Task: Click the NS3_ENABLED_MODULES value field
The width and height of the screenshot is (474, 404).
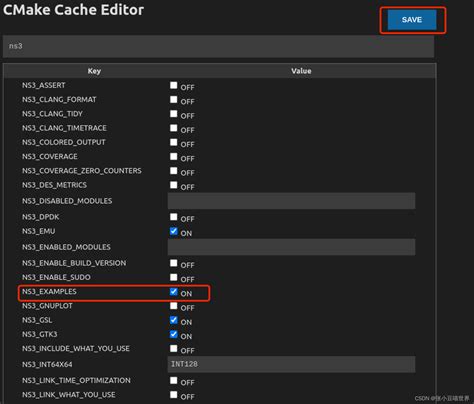Action: pos(291,247)
